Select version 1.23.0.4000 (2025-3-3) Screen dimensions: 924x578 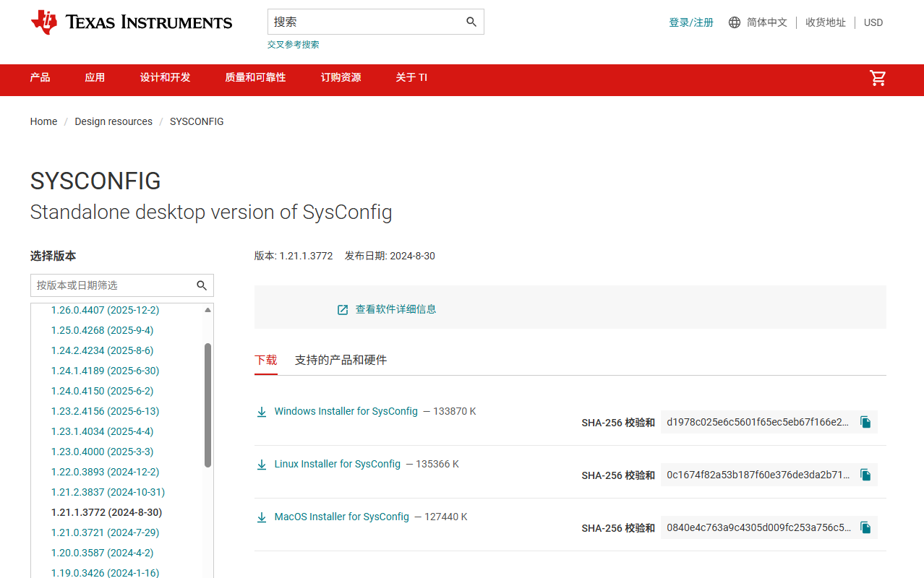(102, 452)
